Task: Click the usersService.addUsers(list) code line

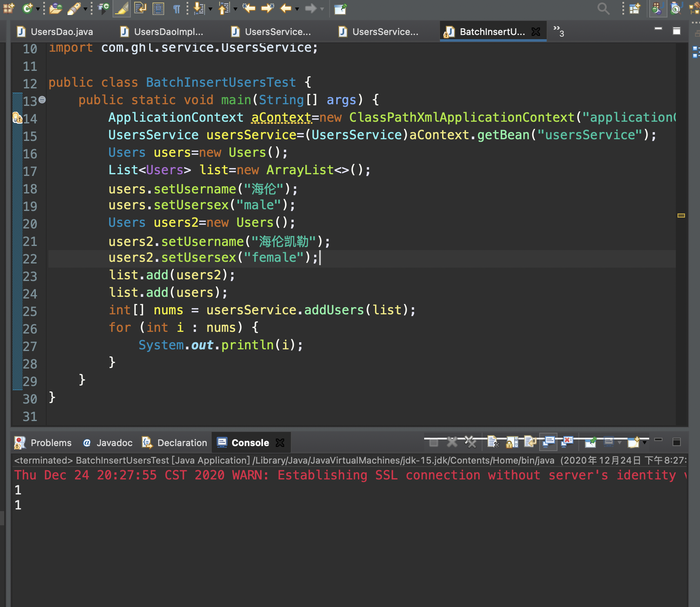Action: pos(262,310)
